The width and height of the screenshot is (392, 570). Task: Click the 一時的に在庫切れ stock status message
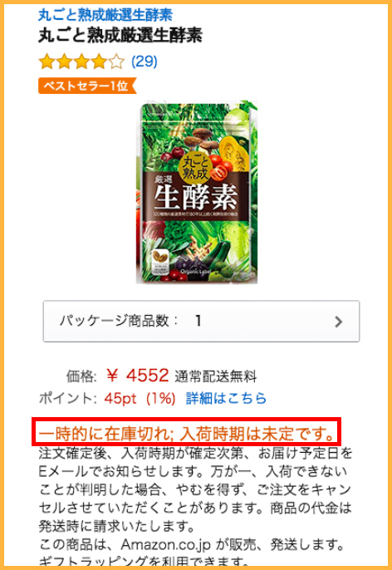point(186,434)
